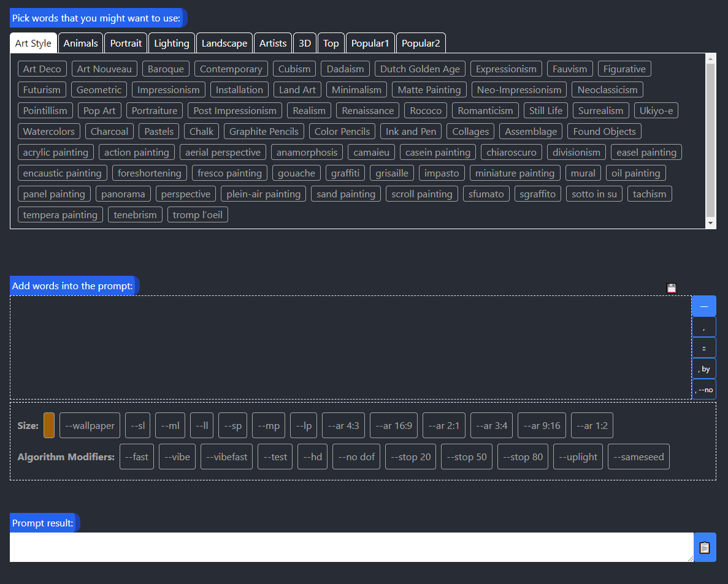Select the Dutch Golden Age tag
728x584 pixels.
[x=420, y=69]
